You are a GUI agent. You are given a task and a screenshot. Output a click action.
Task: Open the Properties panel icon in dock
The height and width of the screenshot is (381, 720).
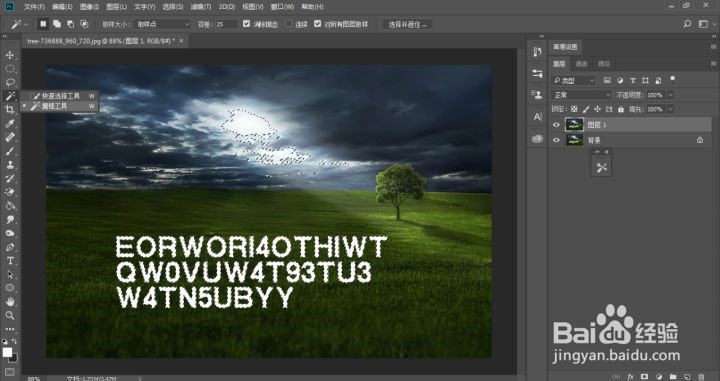coord(537,73)
